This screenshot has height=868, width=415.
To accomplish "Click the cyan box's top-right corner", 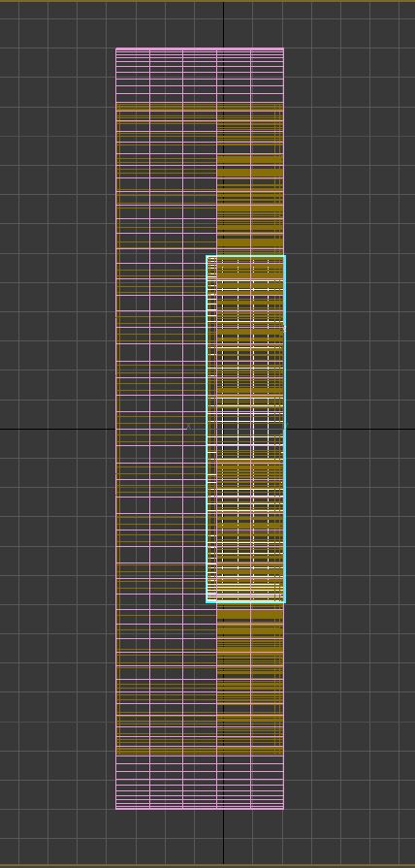I will coord(285,256).
